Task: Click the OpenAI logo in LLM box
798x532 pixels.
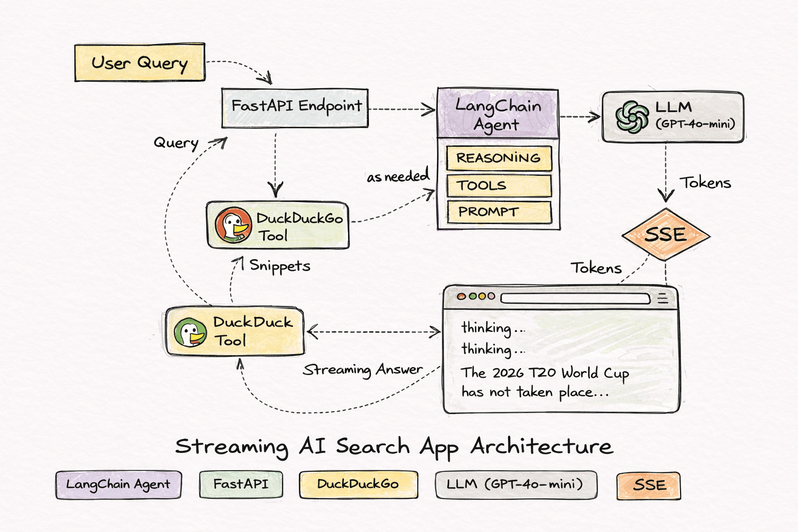Action: (632, 117)
